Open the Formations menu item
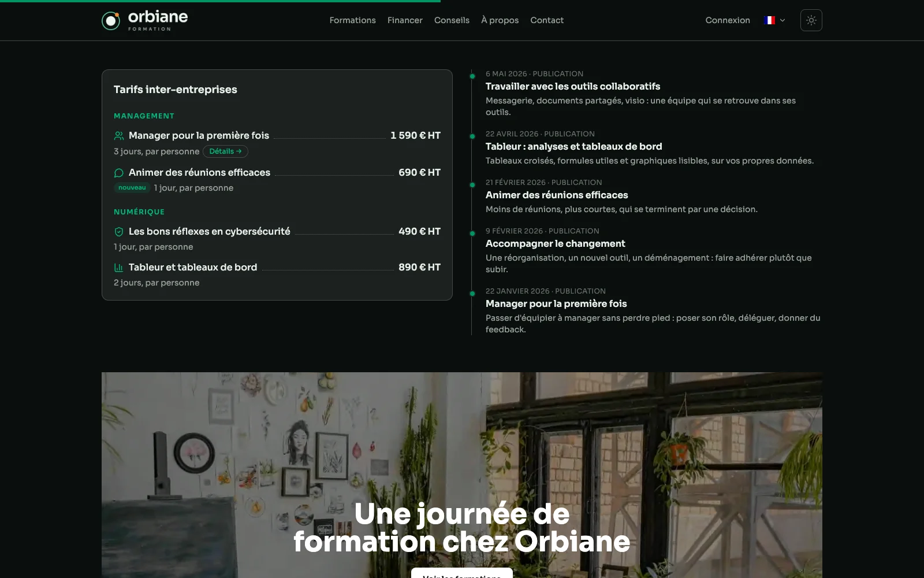 point(352,20)
